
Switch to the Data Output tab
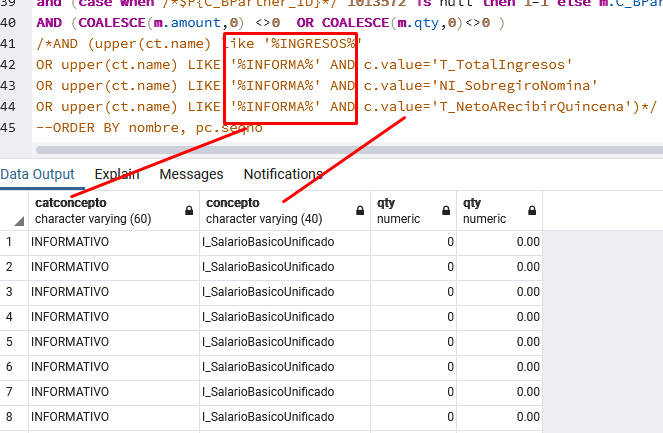(37, 174)
